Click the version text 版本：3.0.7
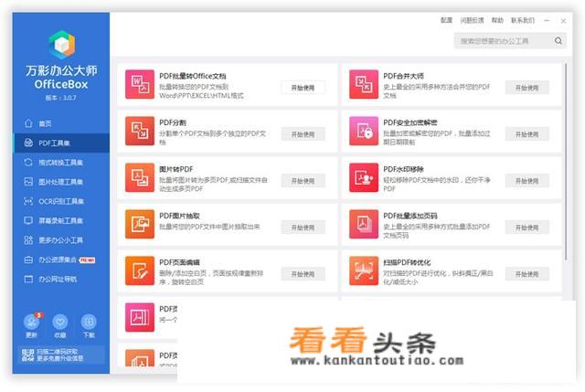Screen dimensions: 585x392 tap(61, 98)
